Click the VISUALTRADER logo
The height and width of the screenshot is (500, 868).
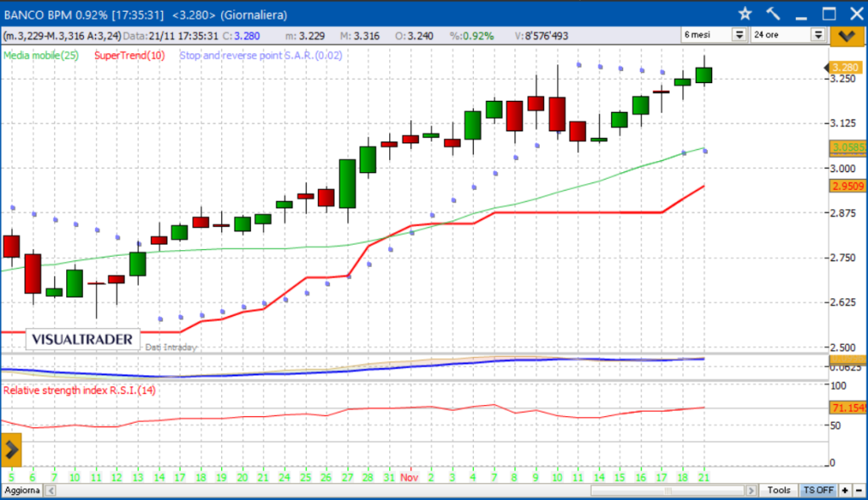tap(82, 340)
